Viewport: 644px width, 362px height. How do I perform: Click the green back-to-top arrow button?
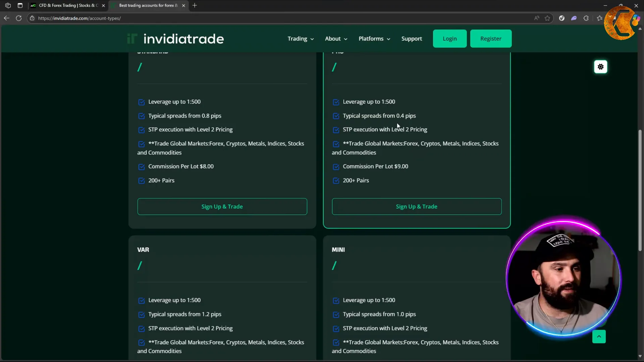tap(599, 337)
